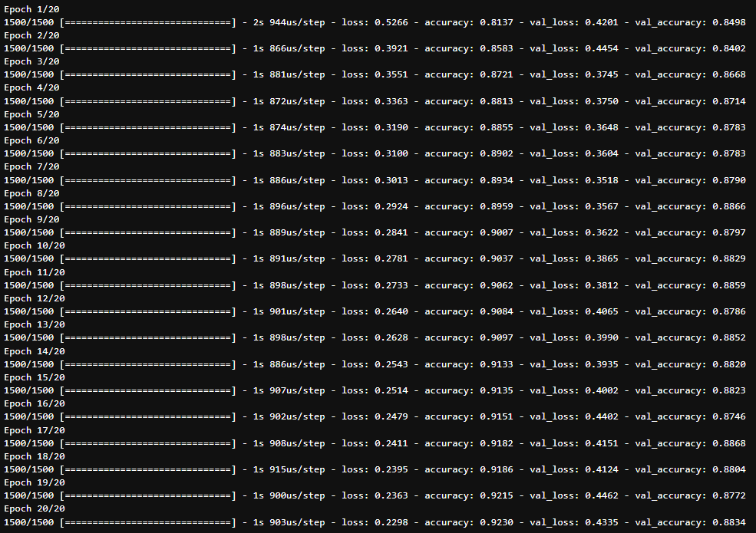Click the val_loss value 0.3865
Screen dimensions: 756x533
pos(602,258)
